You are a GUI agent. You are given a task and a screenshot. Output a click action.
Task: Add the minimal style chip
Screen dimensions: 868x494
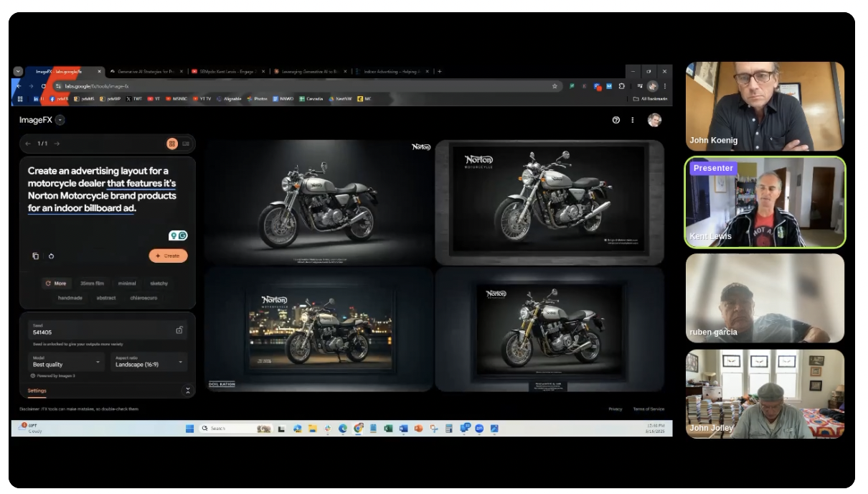(x=127, y=284)
